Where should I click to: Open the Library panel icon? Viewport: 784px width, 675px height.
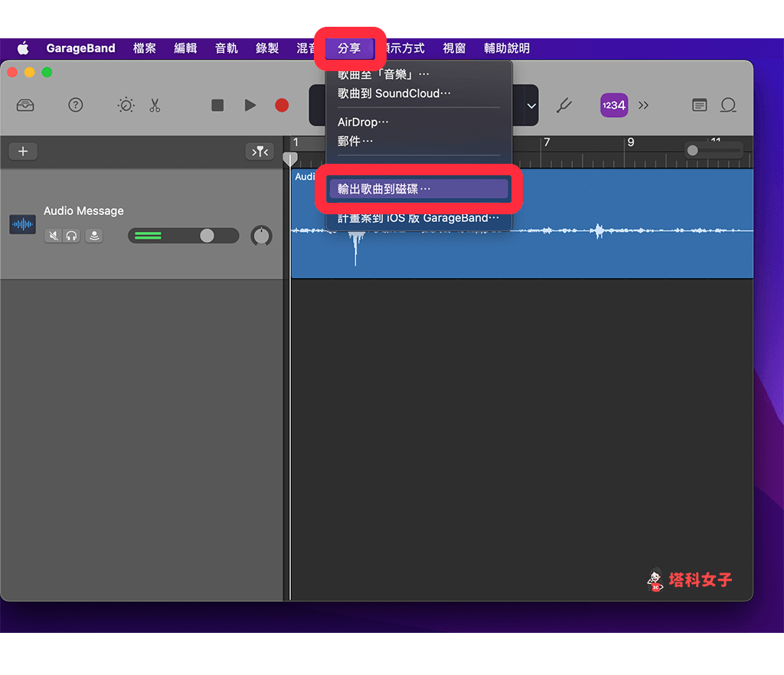tap(25, 106)
